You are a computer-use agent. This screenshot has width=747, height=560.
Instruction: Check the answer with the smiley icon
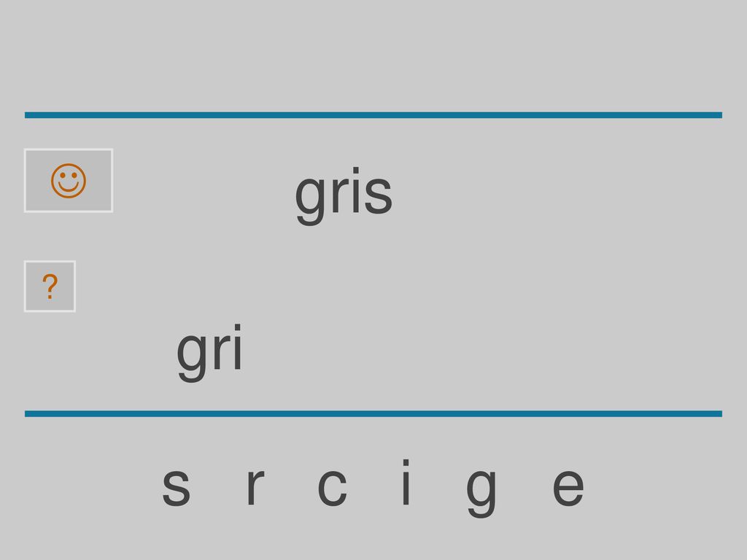tap(69, 181)
